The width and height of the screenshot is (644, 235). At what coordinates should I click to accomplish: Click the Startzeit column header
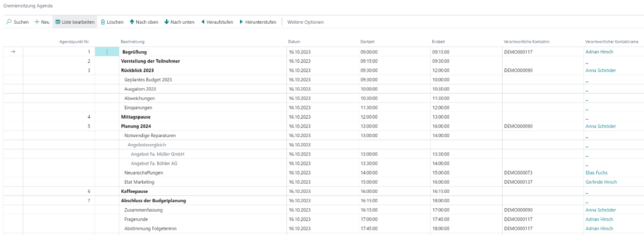coord(367,42)
